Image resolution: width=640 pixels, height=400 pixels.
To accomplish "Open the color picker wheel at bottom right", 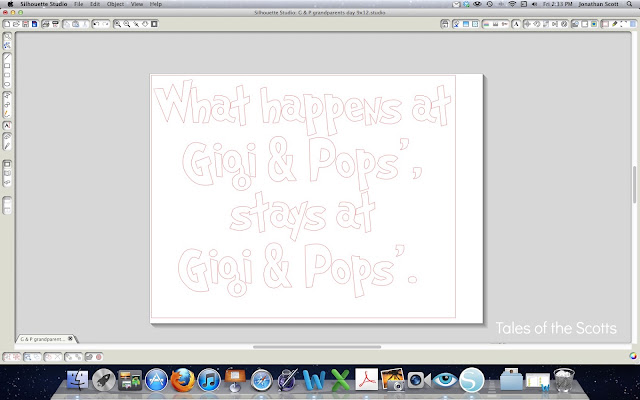I will pos(633,356).
